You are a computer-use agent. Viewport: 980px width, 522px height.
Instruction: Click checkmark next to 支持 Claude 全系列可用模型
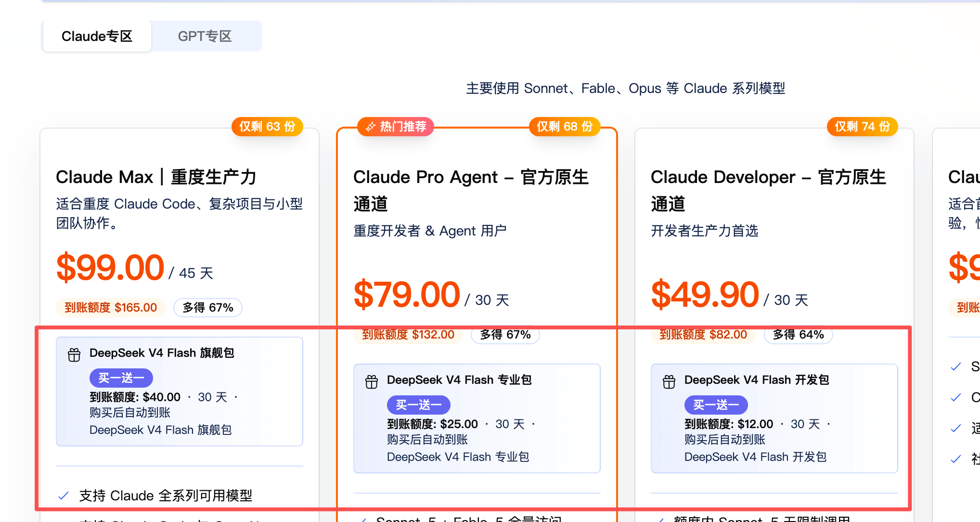pos(63,496)
